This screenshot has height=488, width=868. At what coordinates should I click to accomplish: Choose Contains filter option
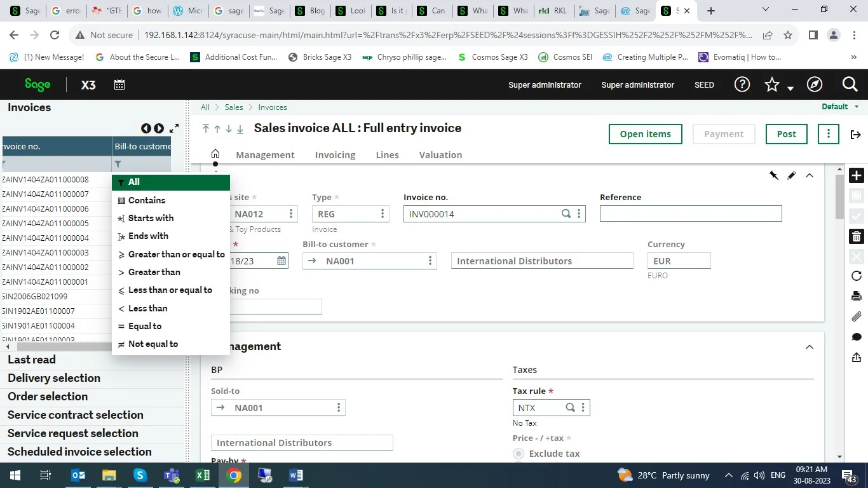point(170,200)
